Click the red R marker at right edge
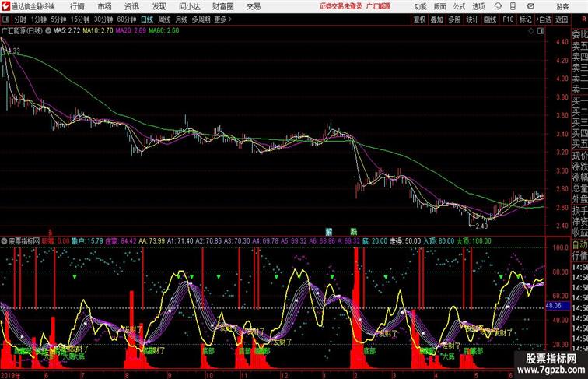Screen dimensions: 588x379 tap(584, 19)
